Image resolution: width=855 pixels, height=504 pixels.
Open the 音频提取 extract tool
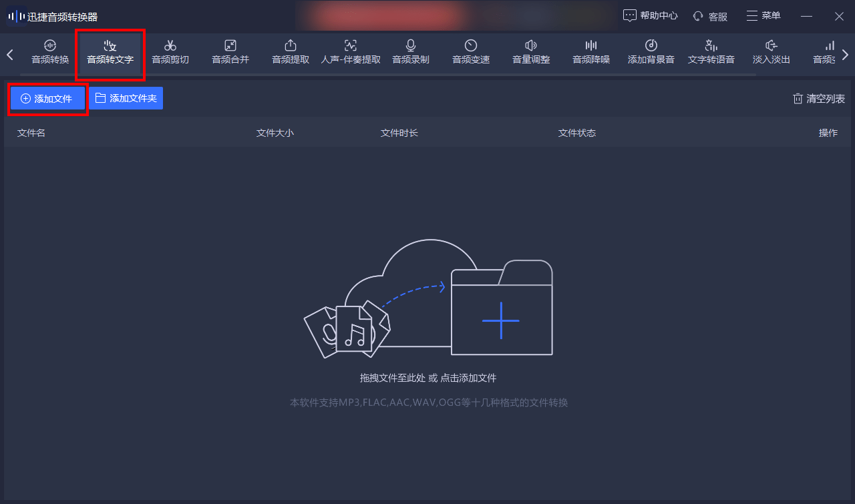coord(291,51)
